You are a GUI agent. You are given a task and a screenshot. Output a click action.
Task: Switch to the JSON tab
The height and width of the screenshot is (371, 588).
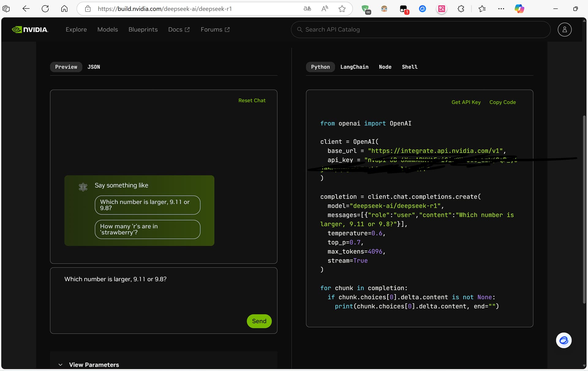click(94, 67)
